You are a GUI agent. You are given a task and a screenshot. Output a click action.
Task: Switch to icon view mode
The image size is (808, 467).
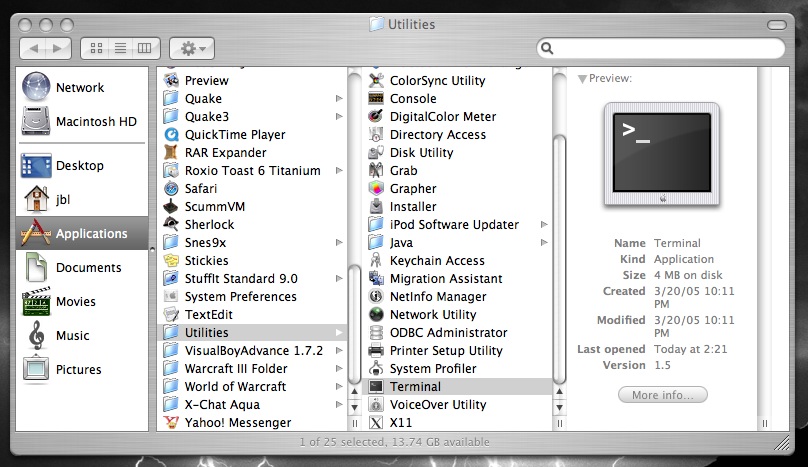pos(98,48)
